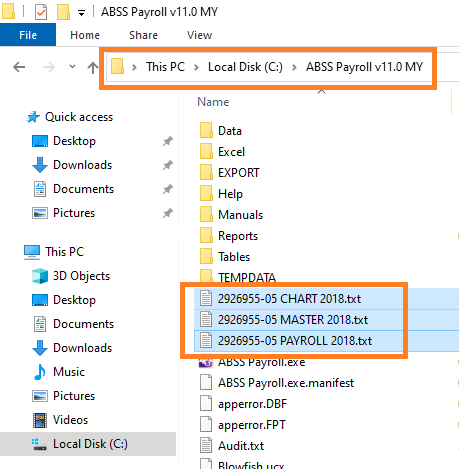
Task: Open Music folder in navigation pane
Action: (69, 372)
